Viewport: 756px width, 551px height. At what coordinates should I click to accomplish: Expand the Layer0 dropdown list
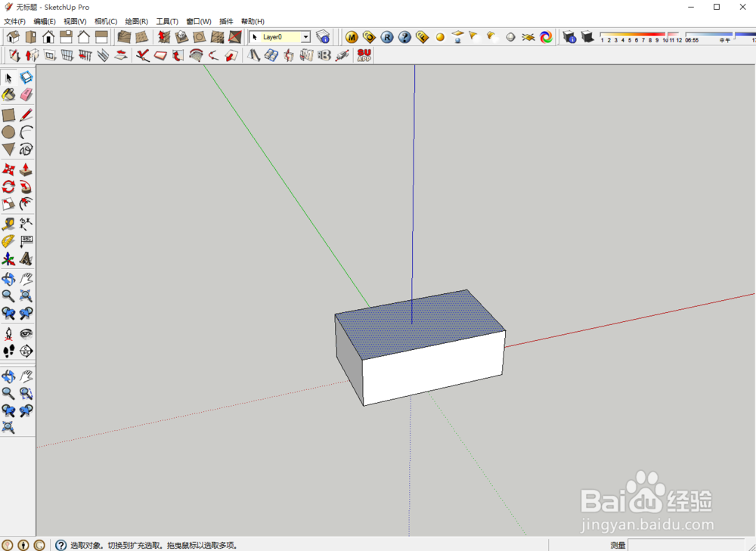point(305,37)
